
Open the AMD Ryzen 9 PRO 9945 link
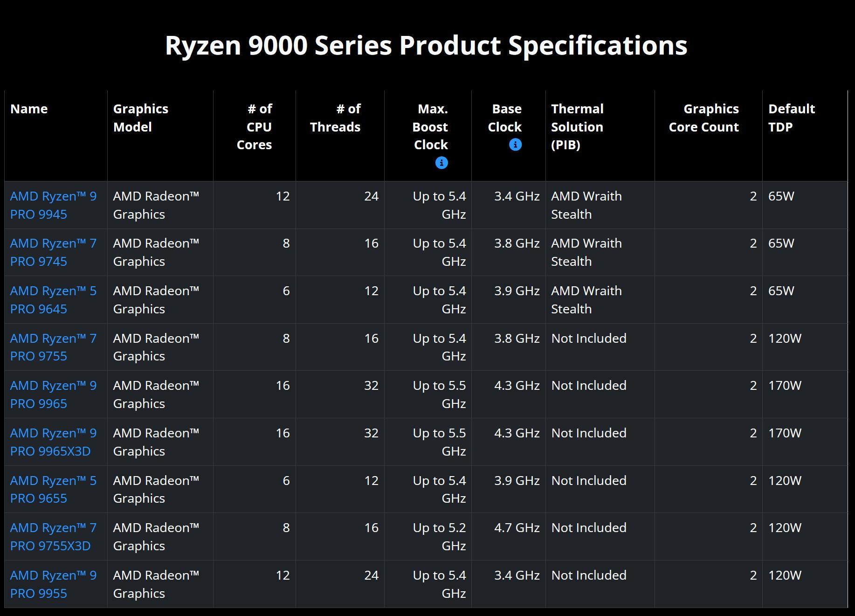point(54,205)
